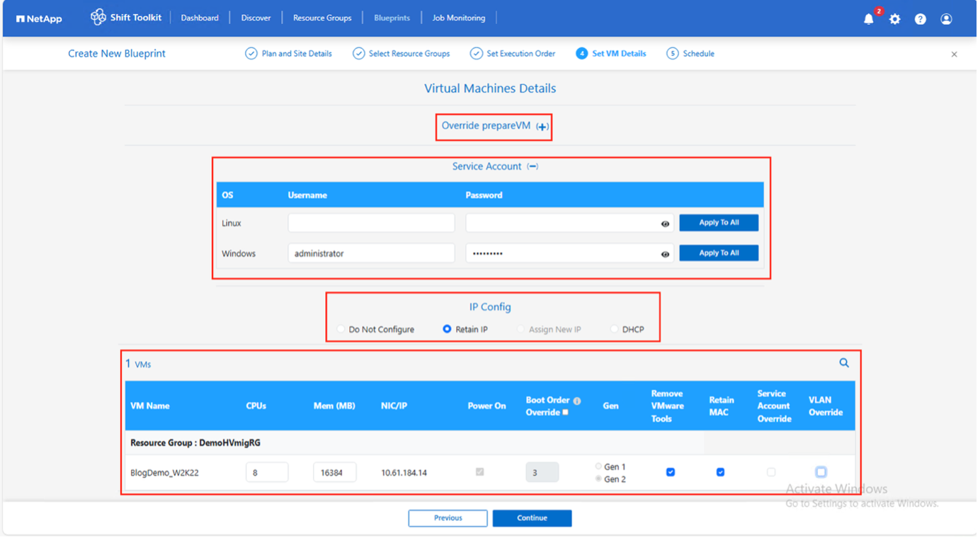Image resolution: width=980 pixels, height=538 pixels.
Task: Expand the Override prepareVM section
Action: point(542,127)
